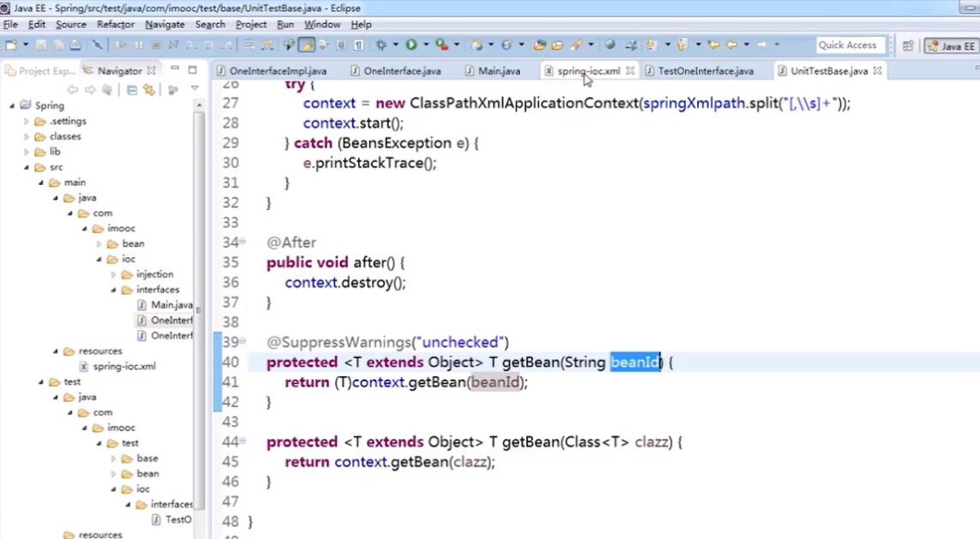This screenshot has height=539, width=980.
Task: Open the Refactor menu
Action: 116,24
